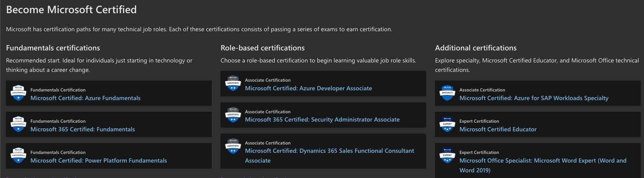Select the Additional certifications heading

(476, 48)
